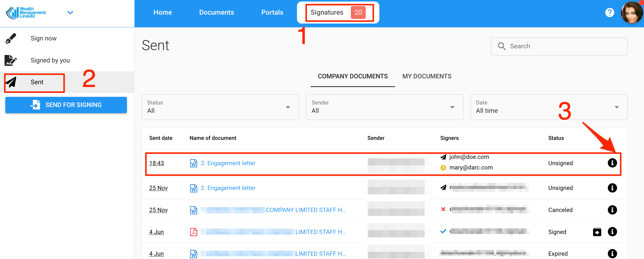The width and height of the screenshot is (644, 259).
Task: Click the help question mark icon
Action: click(609, 12)
